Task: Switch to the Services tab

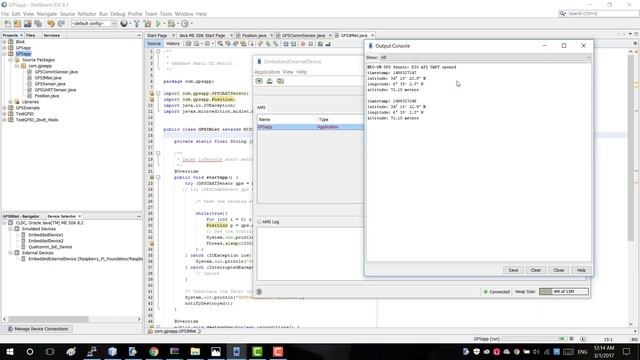Action: (x=51, y=36)
